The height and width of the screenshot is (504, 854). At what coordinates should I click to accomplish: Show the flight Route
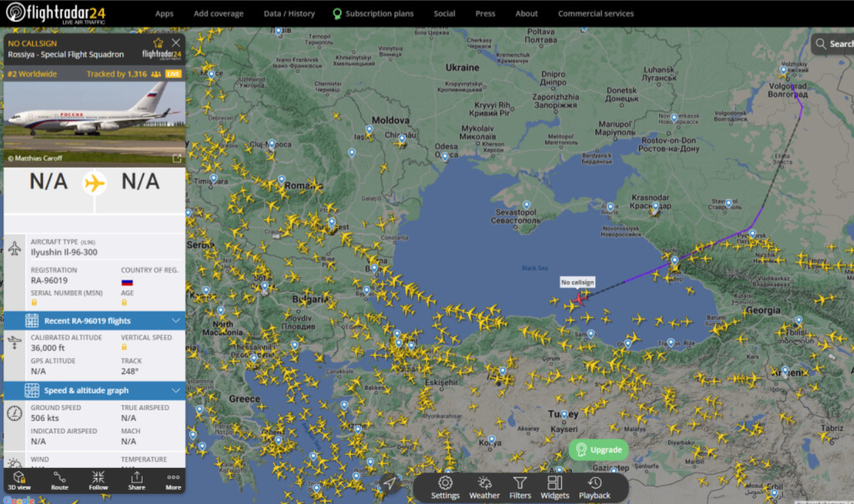point(60,480)
